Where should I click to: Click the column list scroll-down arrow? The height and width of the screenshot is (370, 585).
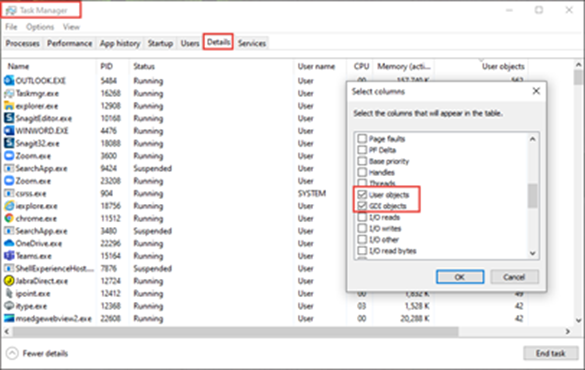(532, 253)
